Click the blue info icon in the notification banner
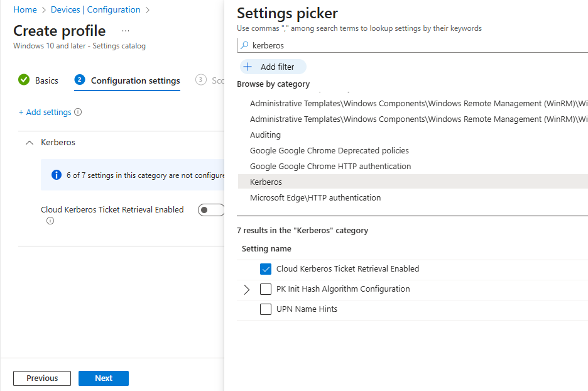The width and height of the screenshot is (588, 391). click(57, 175)
